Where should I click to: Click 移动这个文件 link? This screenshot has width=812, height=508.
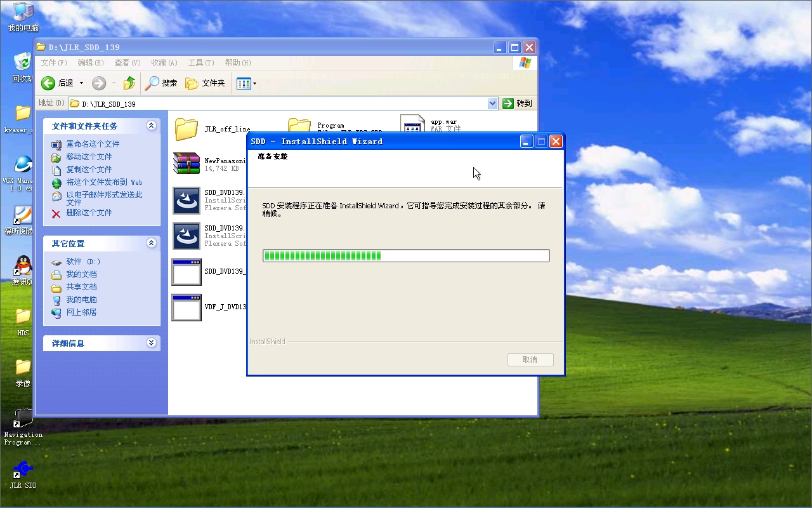pyautogui.click(x=89, y=157)
